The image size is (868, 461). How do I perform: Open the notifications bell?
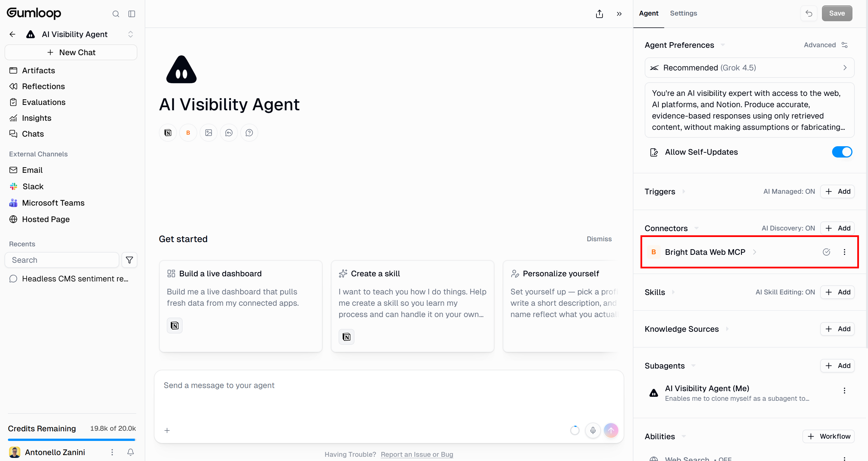pyautogui.click(x=130, y=452)
